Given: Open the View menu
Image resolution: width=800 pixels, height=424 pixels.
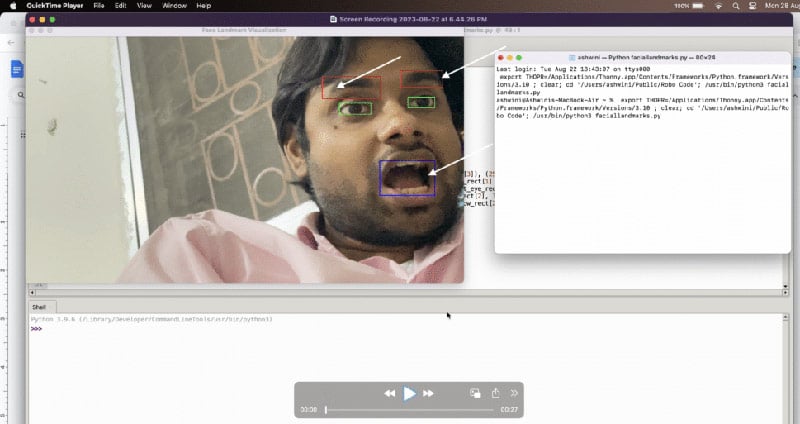Looking at the screenshot, I should (x=145, y=6).
